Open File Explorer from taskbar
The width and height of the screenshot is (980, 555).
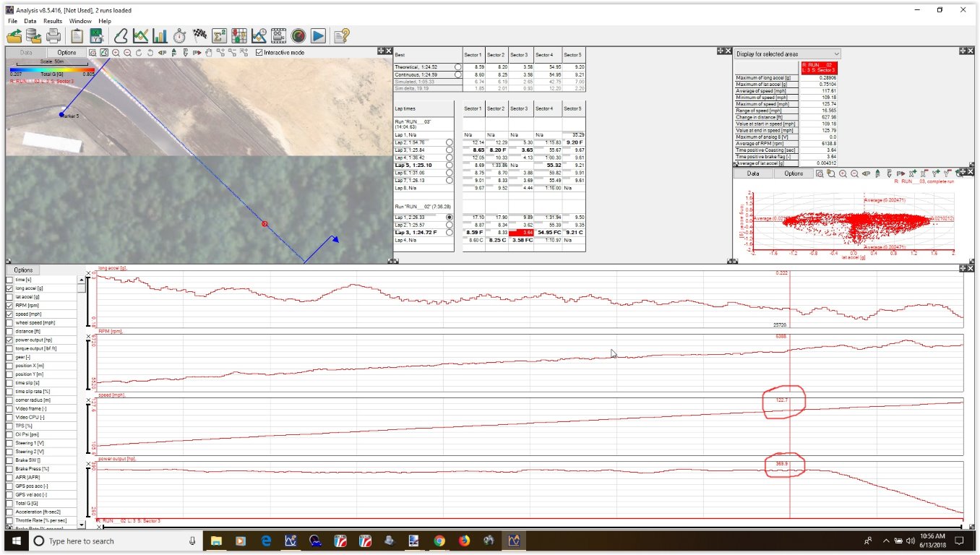click(x=216, y=541)
